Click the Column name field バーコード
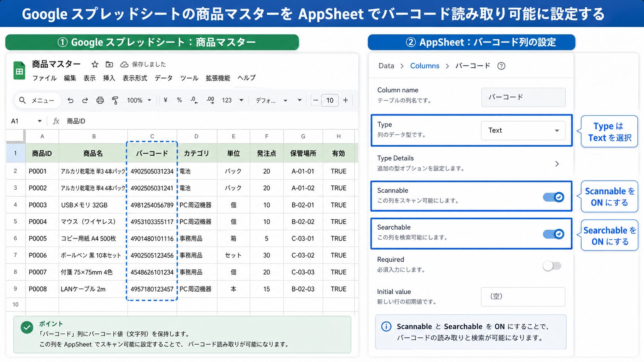The width and height of the screenshot is (644, 362). pos(523,97)
